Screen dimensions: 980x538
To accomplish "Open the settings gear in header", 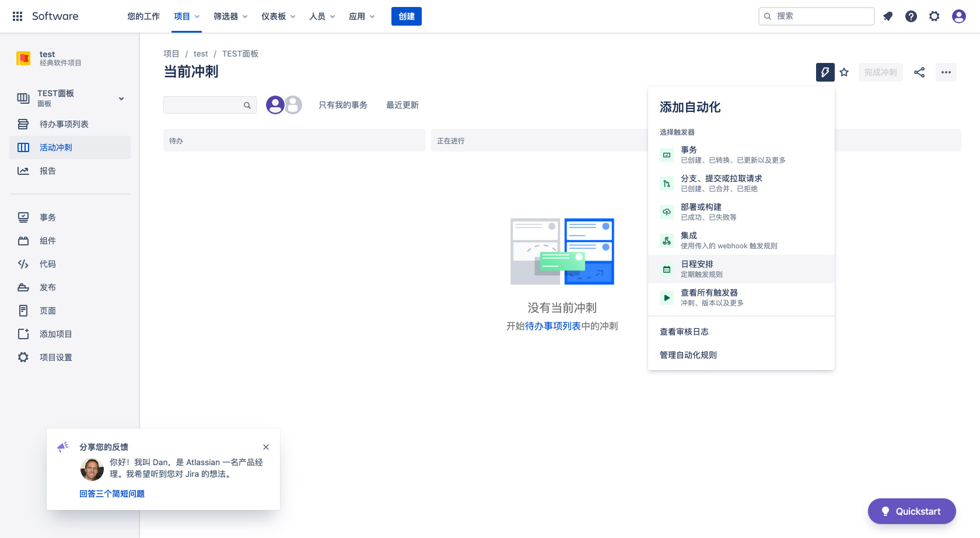I will (x=934, y=16).
